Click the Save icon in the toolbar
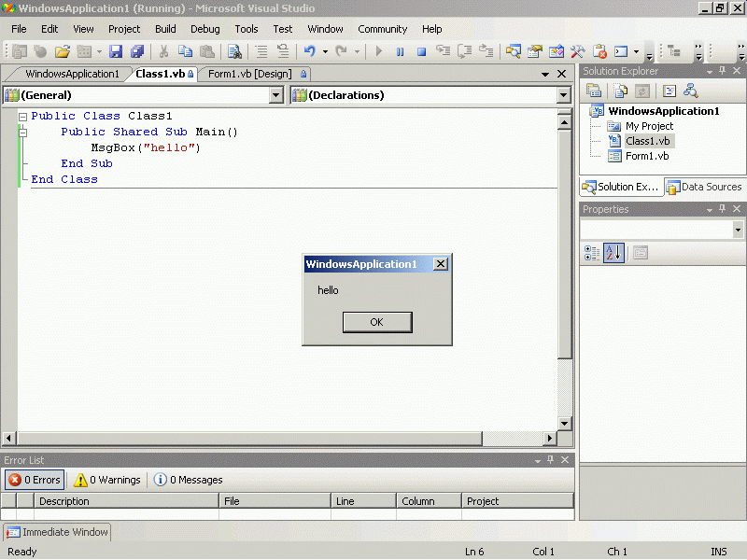The width and height of the screenshot is (747, 560). coord(116,52)
